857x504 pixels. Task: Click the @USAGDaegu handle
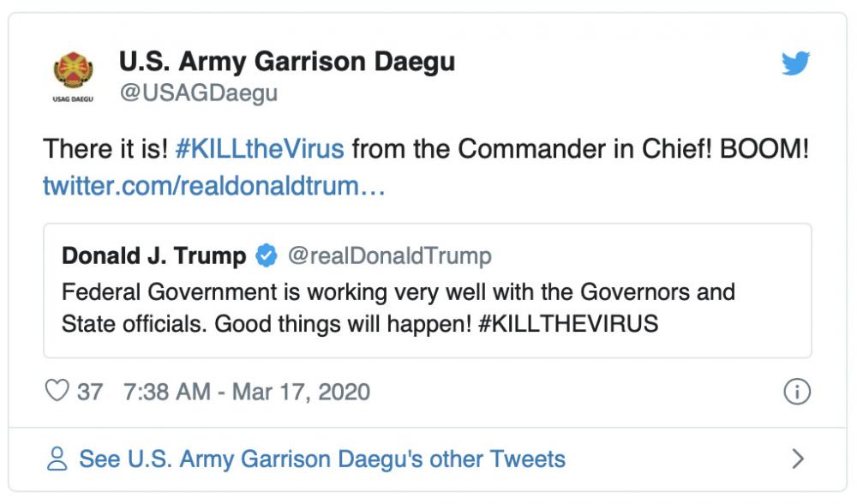click(199, 93)
